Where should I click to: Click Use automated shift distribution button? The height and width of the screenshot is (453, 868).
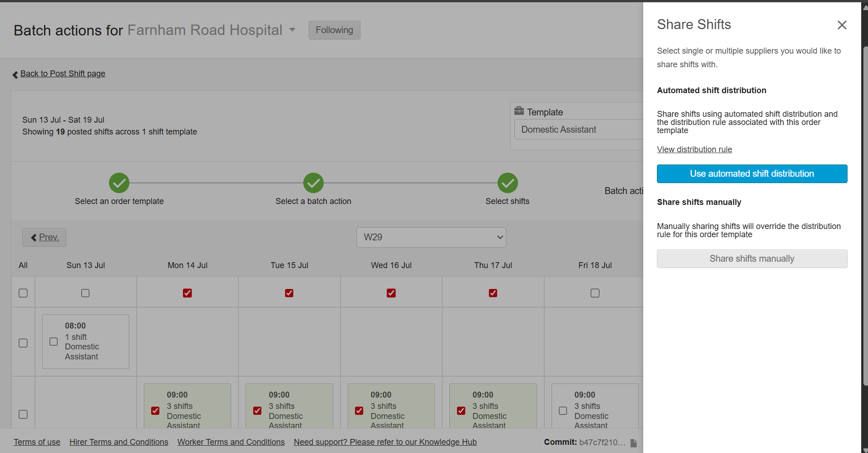point(752,174)
